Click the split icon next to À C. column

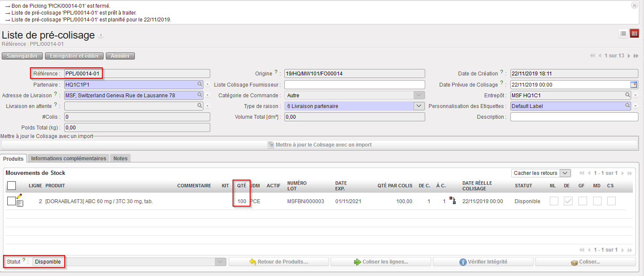point(452,201)
